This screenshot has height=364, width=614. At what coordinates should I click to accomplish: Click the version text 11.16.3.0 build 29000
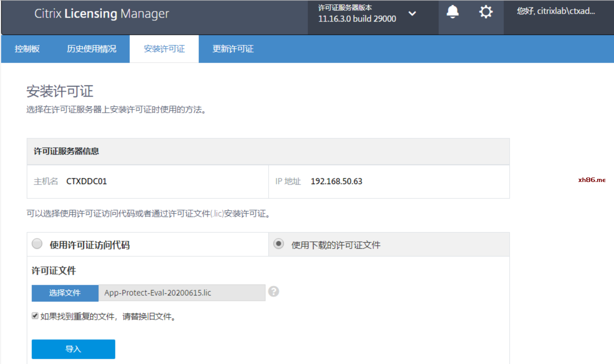tap(357, 19)
